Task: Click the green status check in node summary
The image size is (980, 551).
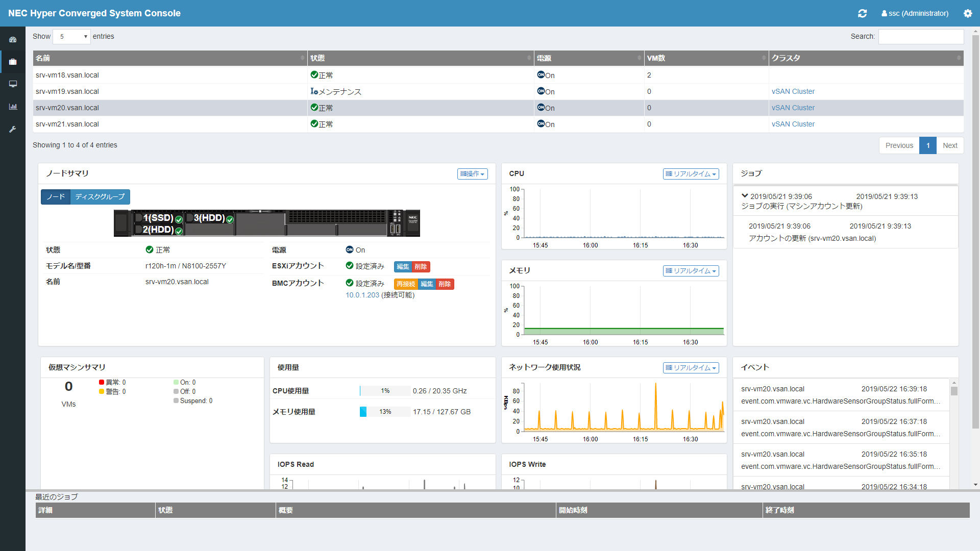Action: (150, 249)
